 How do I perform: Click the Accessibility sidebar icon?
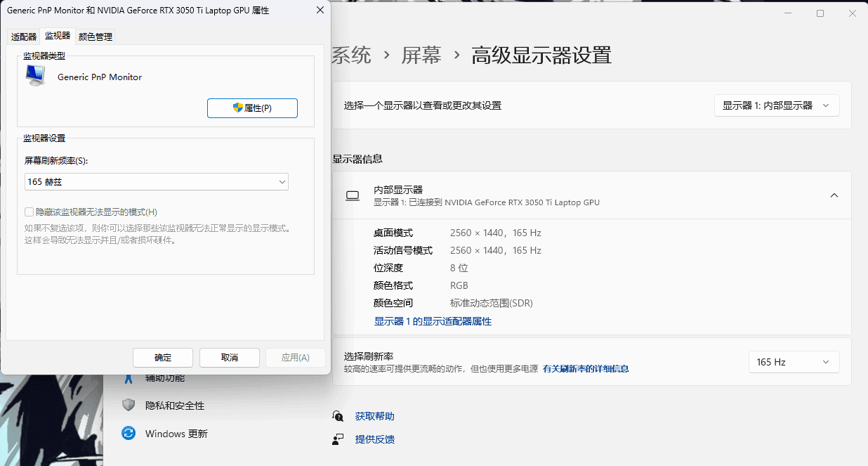tap(128, 378)
